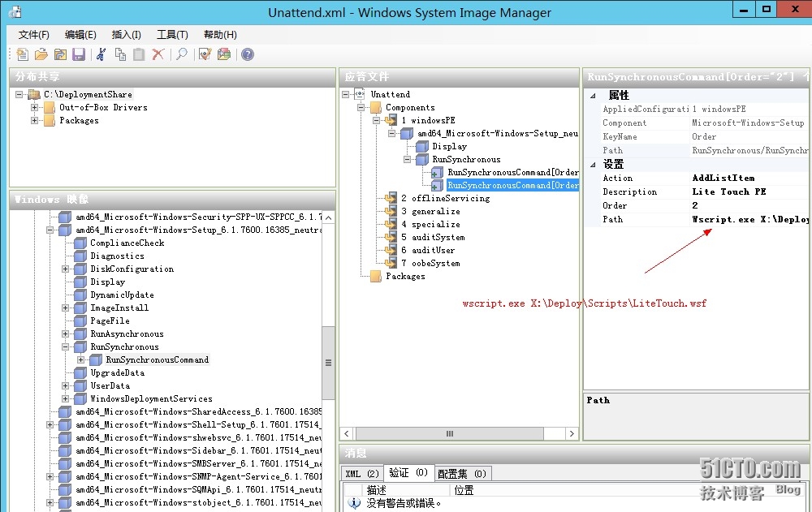
Task: Expand the WindowsDeploymentServices node
Action: click(65, 398)
